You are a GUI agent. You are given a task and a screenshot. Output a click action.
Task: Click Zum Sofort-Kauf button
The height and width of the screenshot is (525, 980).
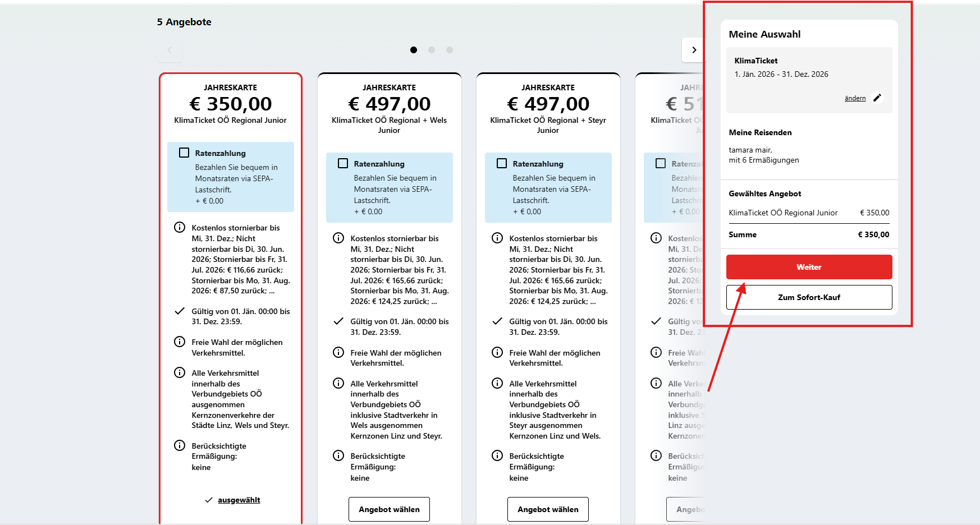point(809,297)
